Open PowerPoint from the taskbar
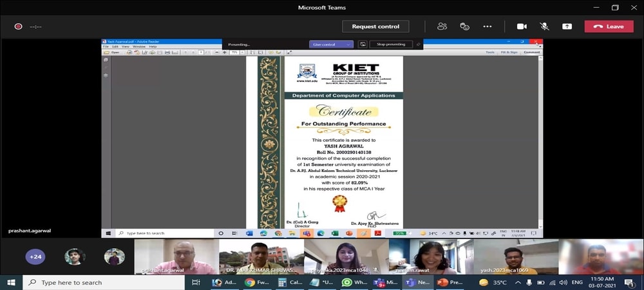Viewport: 644px width, 290px height. (442, 282)
